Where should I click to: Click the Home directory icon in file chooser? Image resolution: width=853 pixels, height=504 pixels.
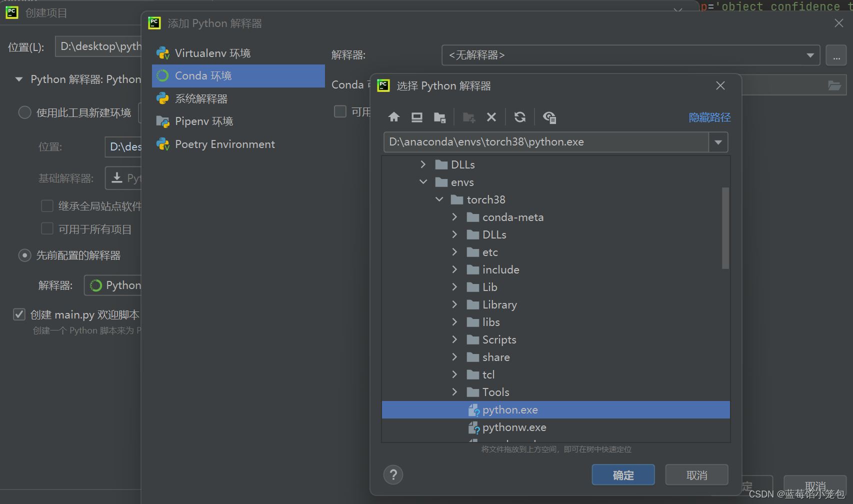394,116
